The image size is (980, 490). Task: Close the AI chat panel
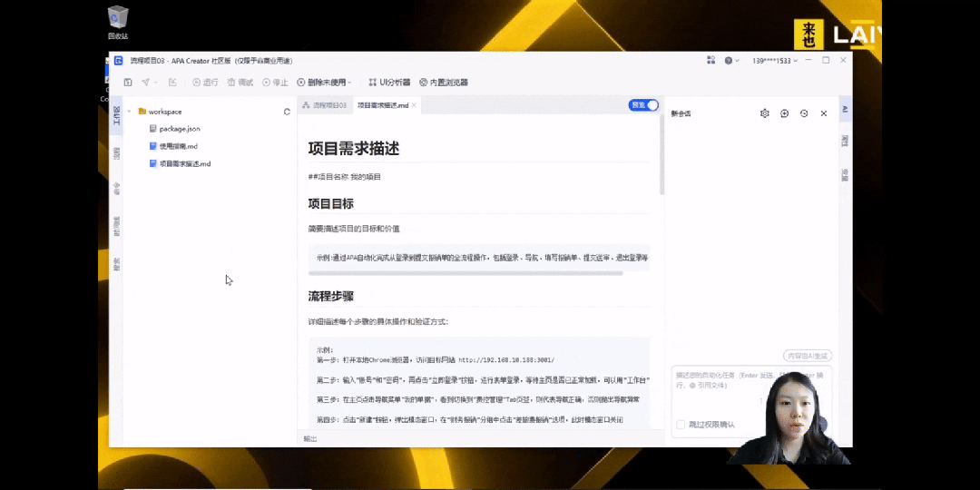tap(824, 113)
